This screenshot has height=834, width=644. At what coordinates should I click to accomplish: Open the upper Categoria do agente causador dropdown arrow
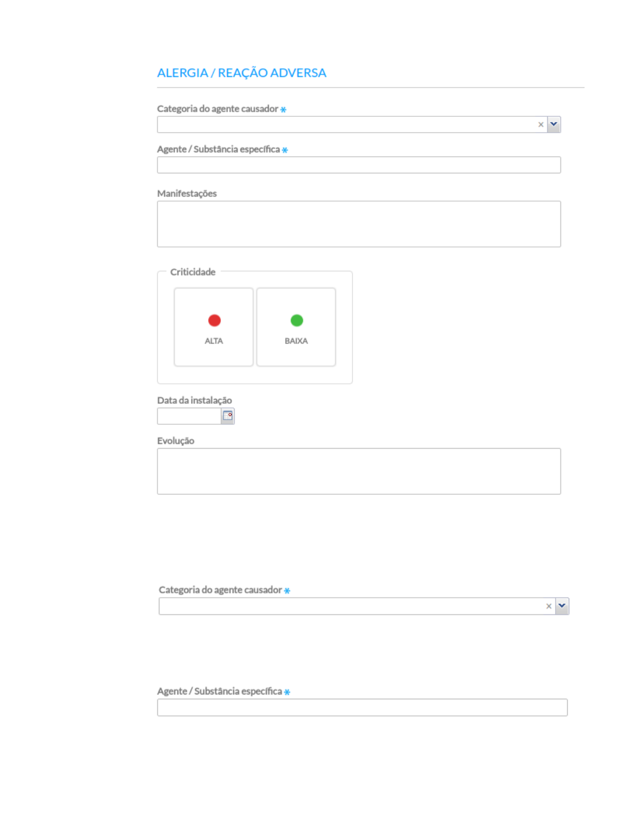pos(554,125)
